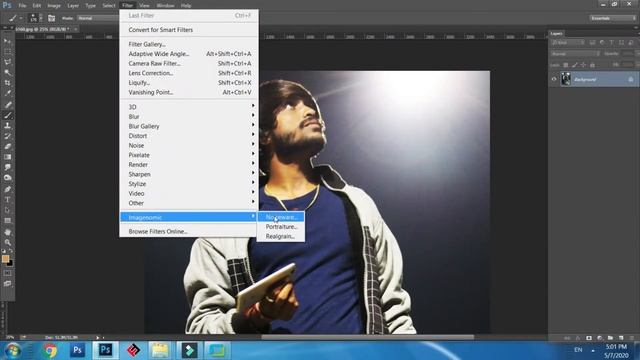Create new adjustment layer icon
Screen dimensions: 640x360
pos(599,338)
